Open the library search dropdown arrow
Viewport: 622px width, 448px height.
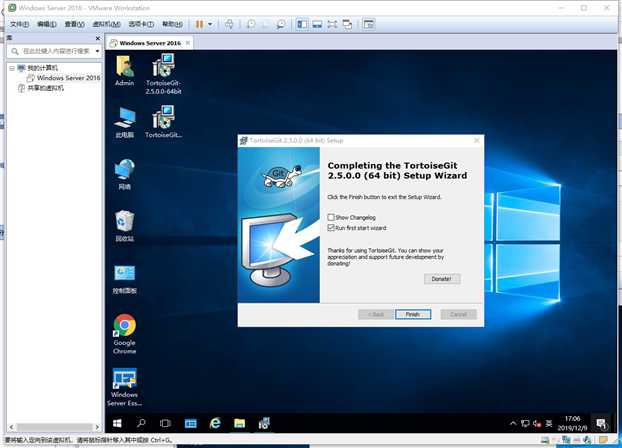click(98, 51)
